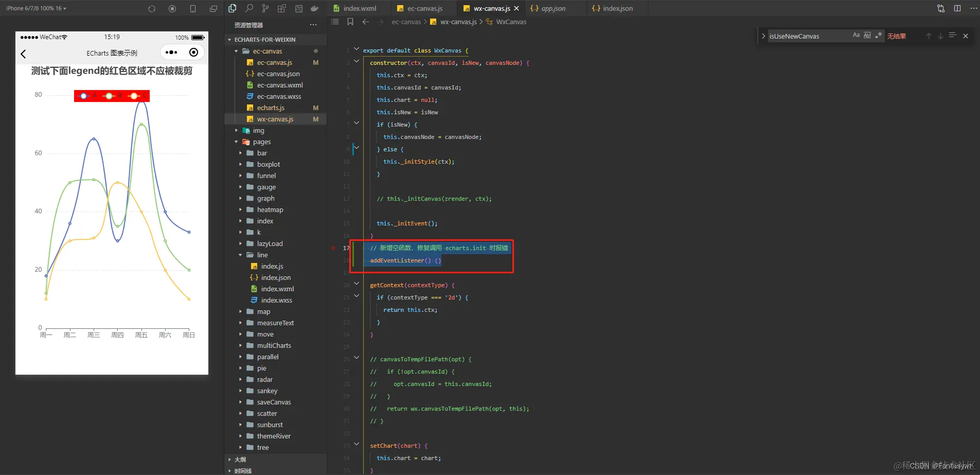980x475 pixels.
Task: Toggle series A in the chart legend
Action: pyautogui.click(x=87, y=96)
